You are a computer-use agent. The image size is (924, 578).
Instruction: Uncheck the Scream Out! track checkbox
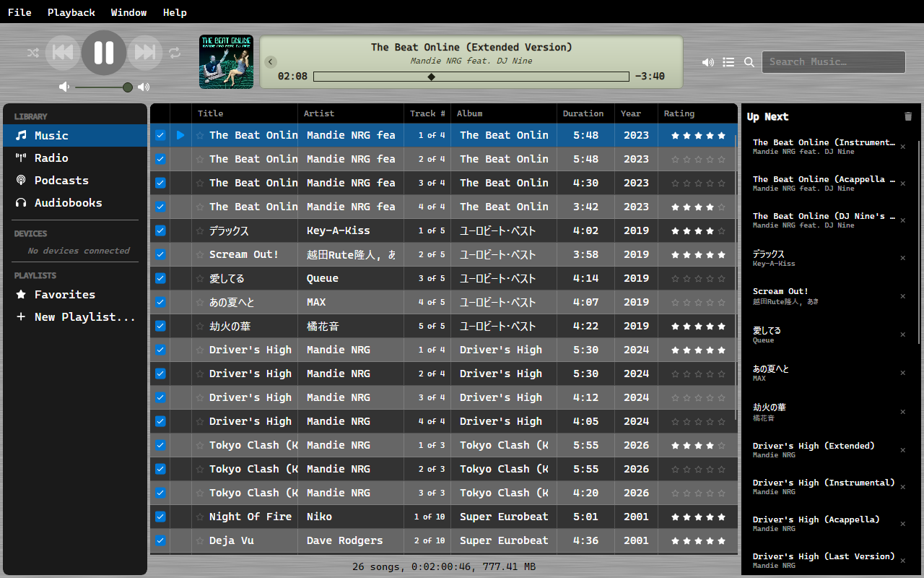[160, 254]
